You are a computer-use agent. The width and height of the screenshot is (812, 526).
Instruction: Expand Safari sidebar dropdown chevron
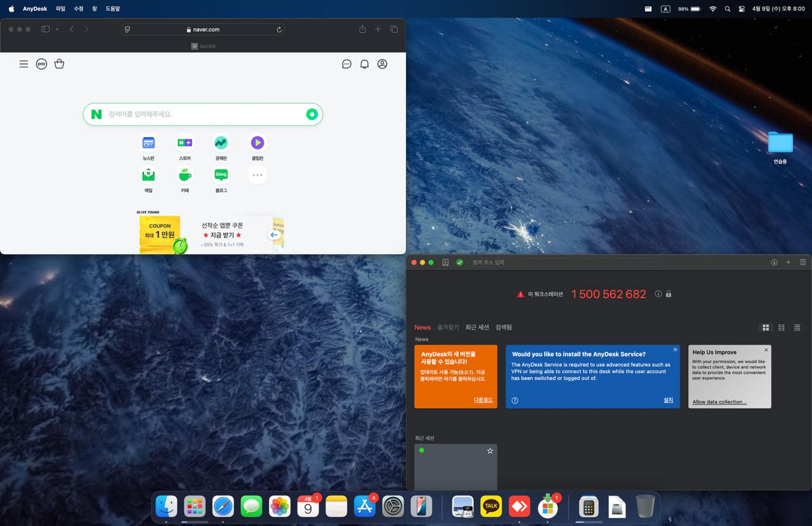coord(57,29)
